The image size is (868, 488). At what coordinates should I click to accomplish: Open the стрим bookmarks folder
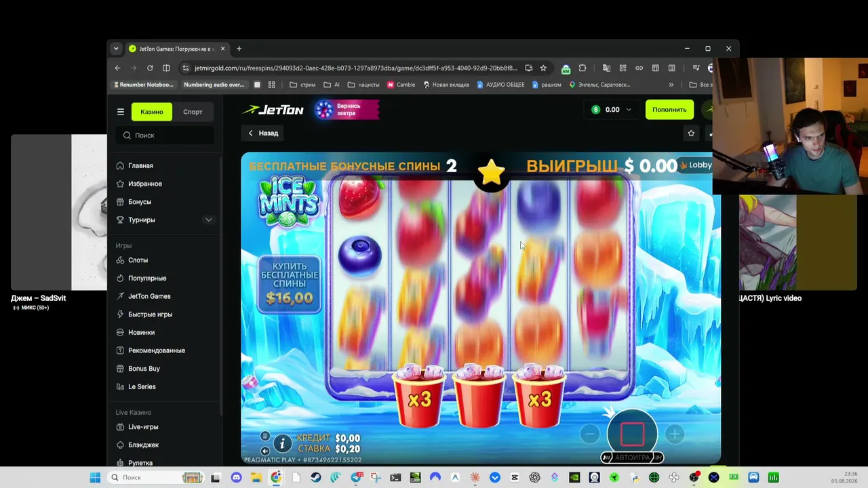[302, 85]
